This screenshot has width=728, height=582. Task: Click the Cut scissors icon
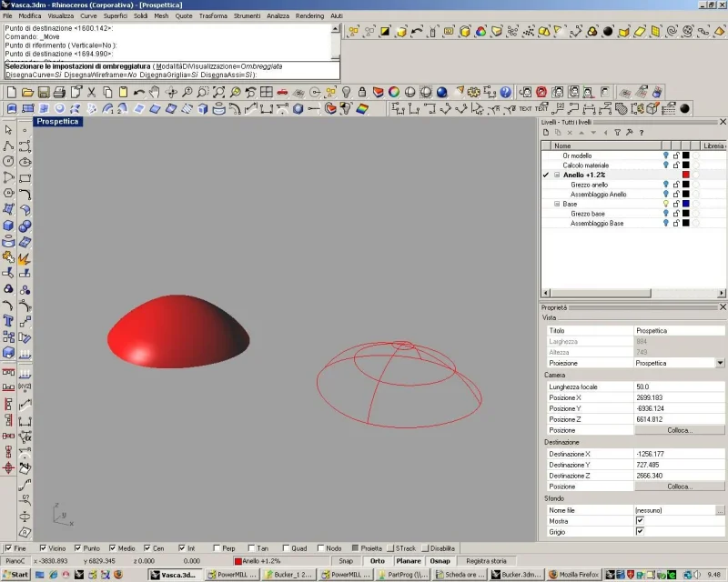(x=92, y=92)
